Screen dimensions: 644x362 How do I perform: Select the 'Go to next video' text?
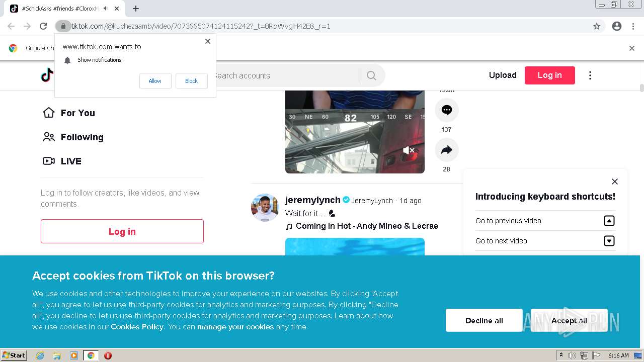501,241
